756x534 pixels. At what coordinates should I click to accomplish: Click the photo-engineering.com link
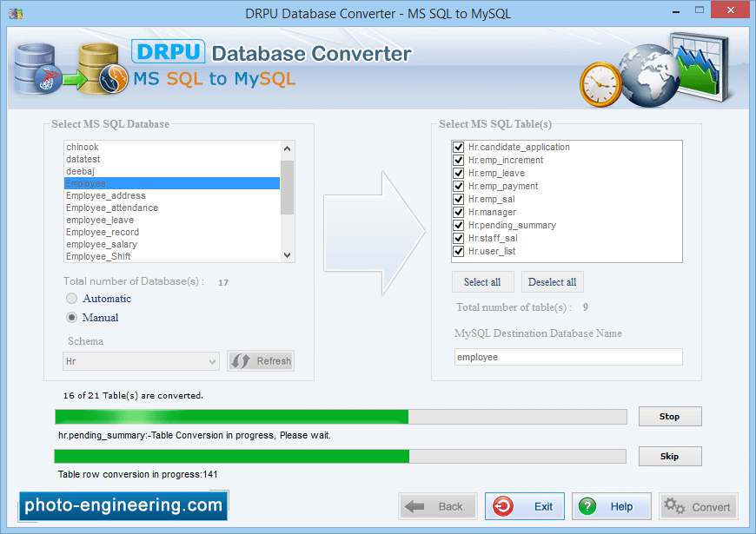pos(123,505)
